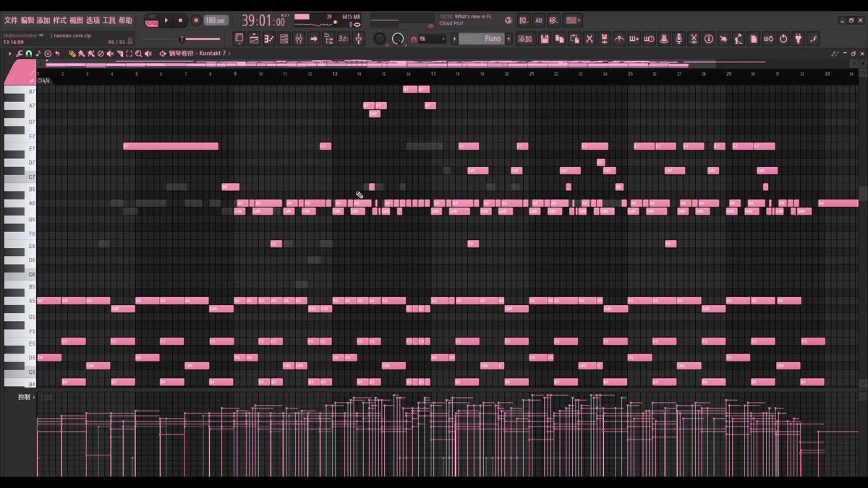
Task: Open the 控制 event lane selector
Action: [27, 397]
